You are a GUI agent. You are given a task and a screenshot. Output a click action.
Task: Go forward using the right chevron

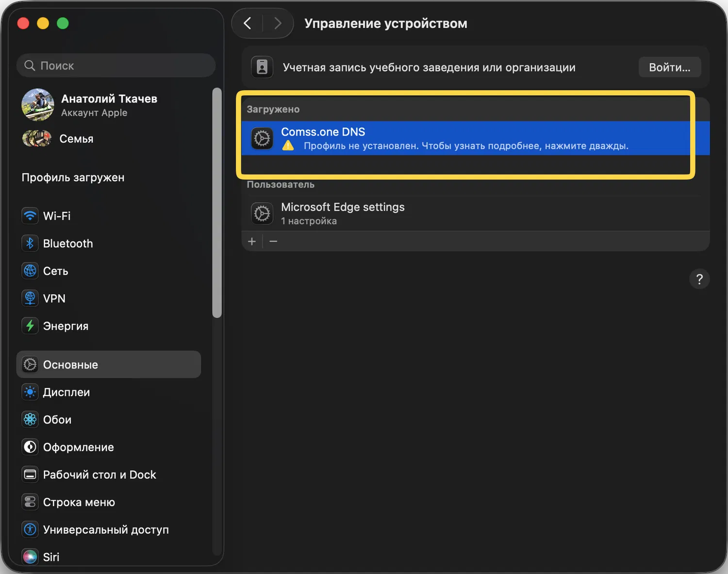(278, 23)
